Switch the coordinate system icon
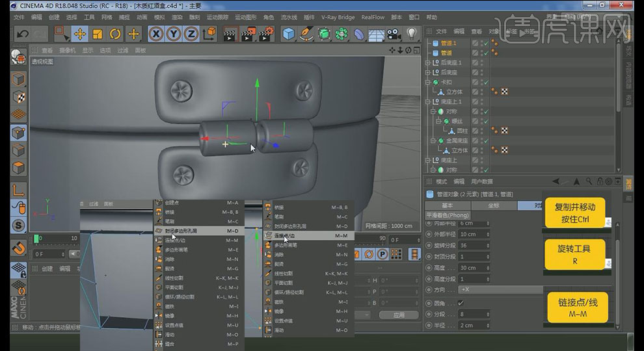Image resolution: width=644 pixels, height=351 pixels. 209,34
